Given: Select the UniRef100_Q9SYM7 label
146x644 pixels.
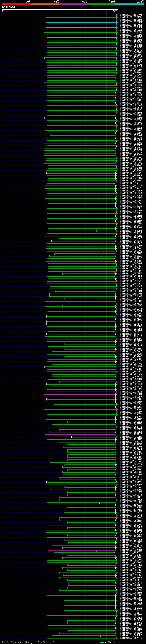Looking at the screenshot, I should click(131, 70).
